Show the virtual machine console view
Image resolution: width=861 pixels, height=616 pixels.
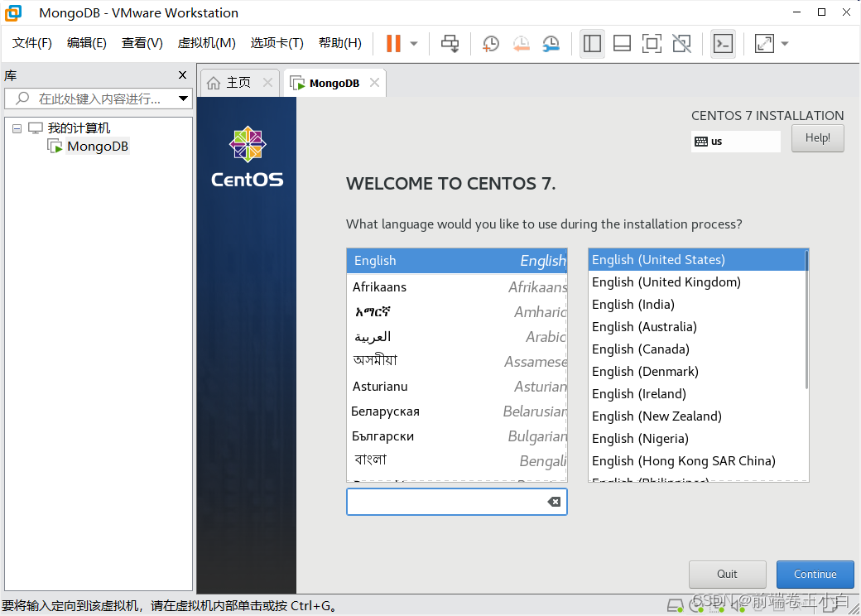[723, 43]
